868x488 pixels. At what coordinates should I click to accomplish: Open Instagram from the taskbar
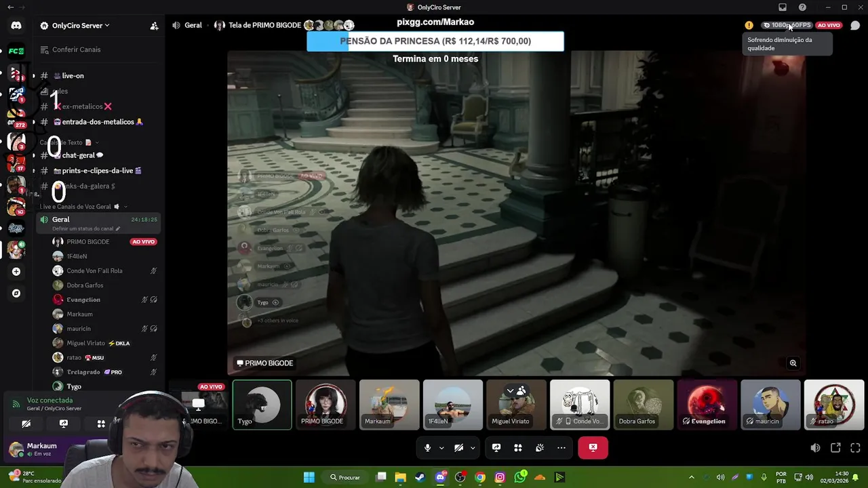500,477
